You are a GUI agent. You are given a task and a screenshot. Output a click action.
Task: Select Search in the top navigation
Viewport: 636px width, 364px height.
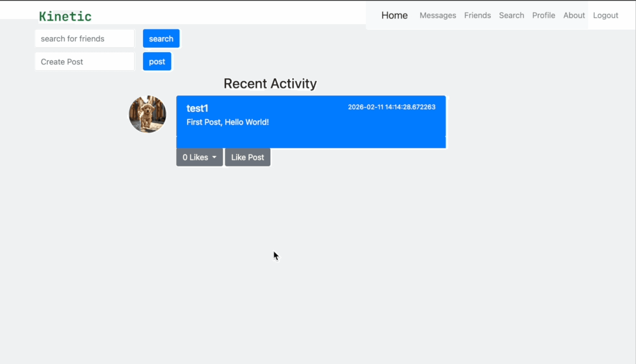(x=511, y=15)
